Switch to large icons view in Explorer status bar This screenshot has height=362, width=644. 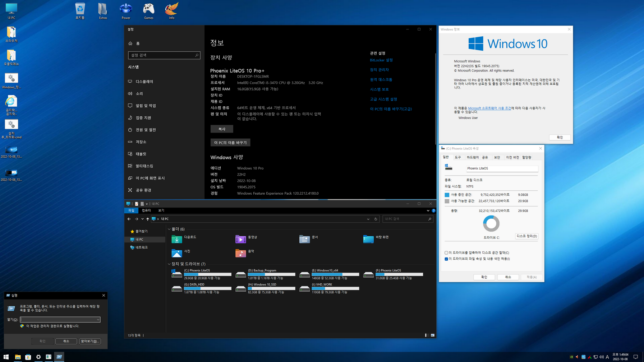[433, 335]
